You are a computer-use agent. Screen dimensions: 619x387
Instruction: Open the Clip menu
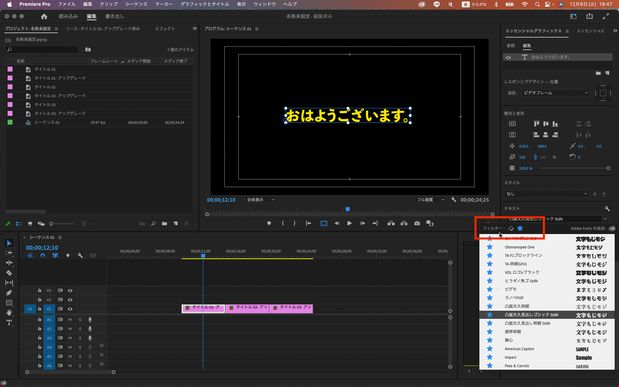108,4
